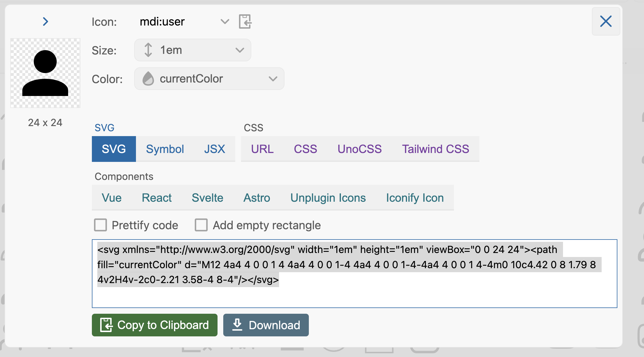Click the color droplet icon

pyautogui.click(x=148, y=79)
